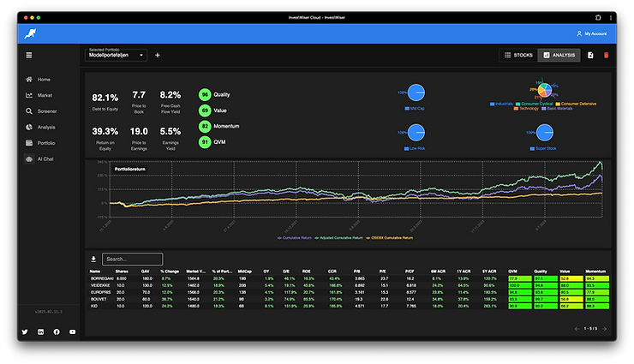Delete portfolio using red trash icon
634x364 pixels.
[x=606, y=56]
